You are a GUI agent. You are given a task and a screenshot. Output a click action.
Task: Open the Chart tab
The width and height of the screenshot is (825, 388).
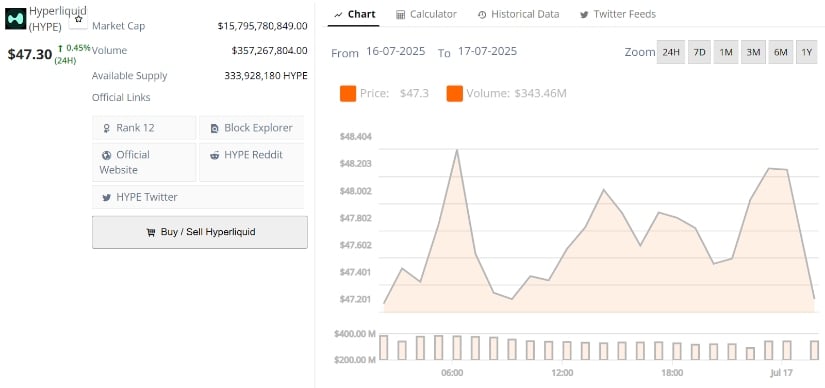tap(355, 14)
